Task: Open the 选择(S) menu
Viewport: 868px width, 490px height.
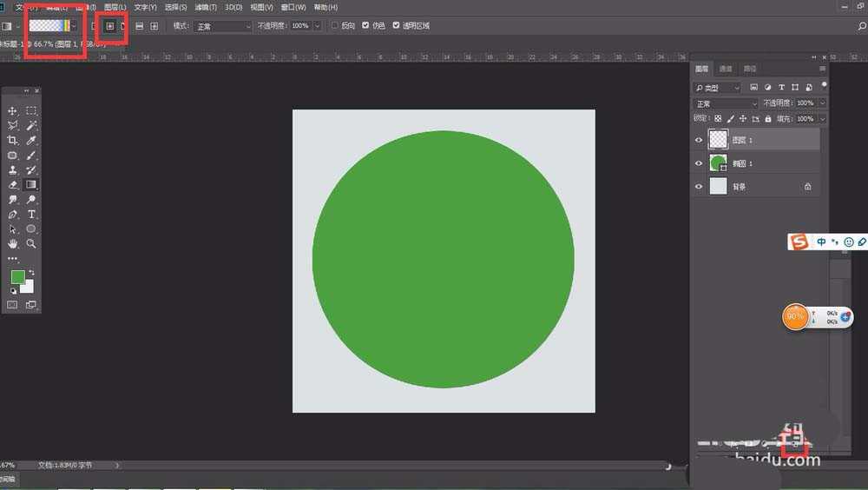Action: click(x=175, y=7)
